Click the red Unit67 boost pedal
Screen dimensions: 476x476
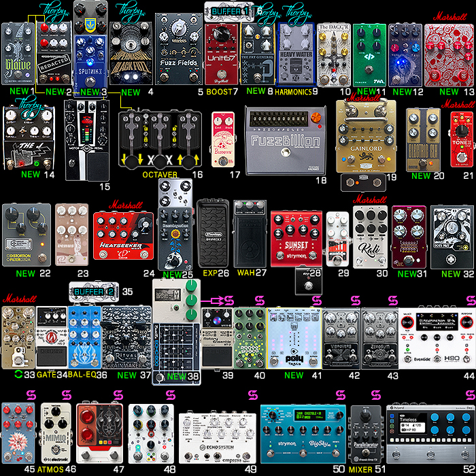pyautogui.click(x=222, y=54)
